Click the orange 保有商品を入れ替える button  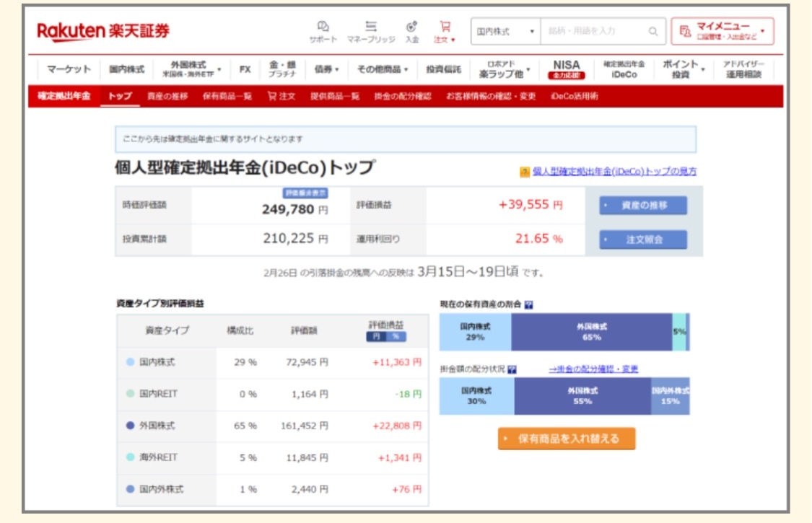pos(567,439)
